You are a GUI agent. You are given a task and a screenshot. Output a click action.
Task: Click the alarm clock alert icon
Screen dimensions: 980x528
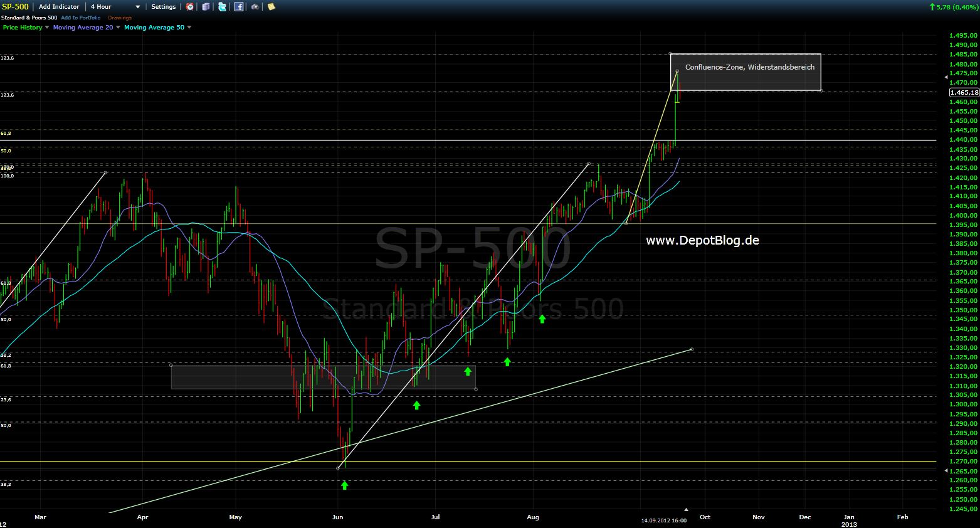tap(190, 7)
